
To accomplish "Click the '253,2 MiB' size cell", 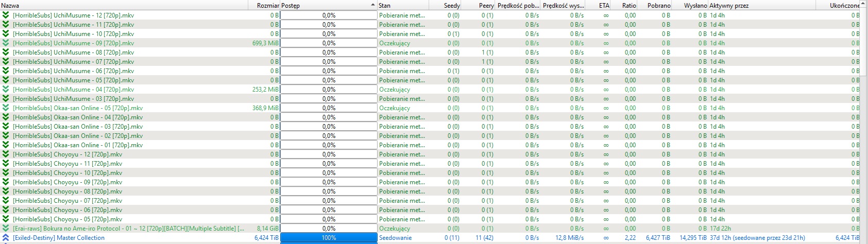I will click(x=266, y=90).
